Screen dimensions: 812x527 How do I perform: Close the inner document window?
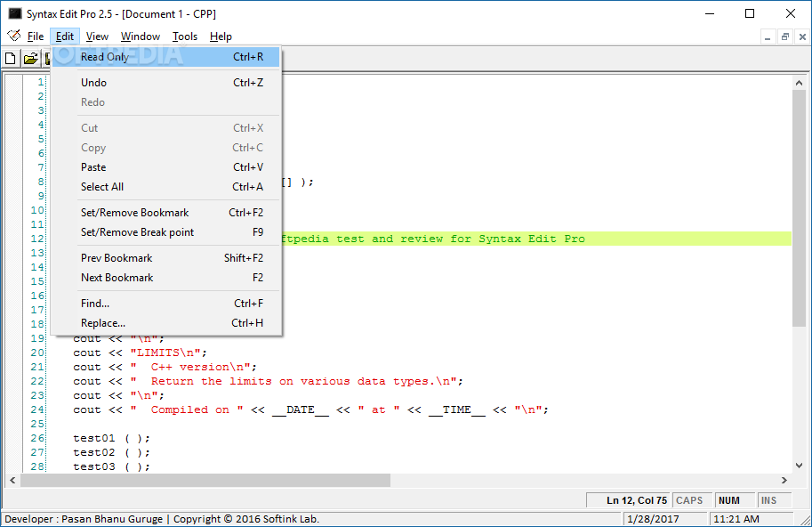pos(802,36)
